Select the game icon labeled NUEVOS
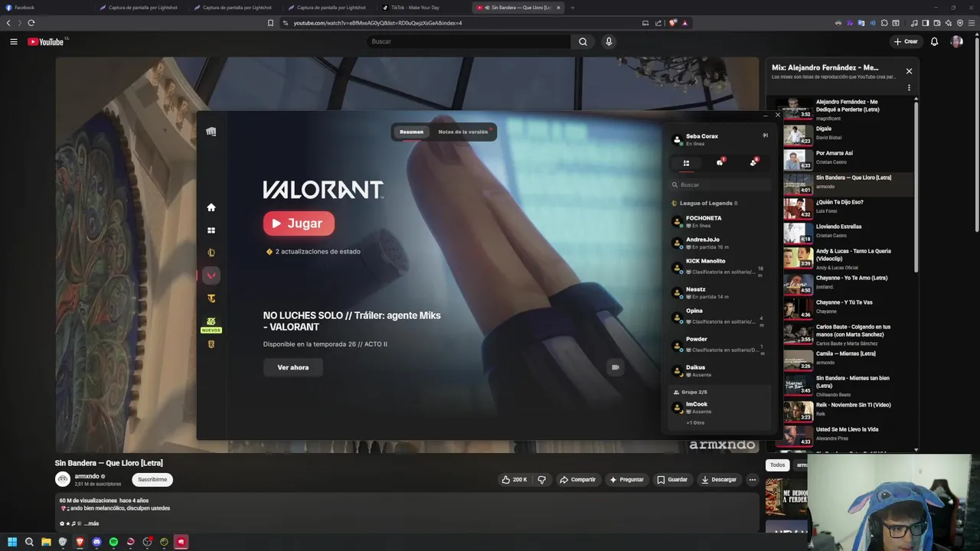The width and height of the screenshot is (980, 551). 211,324
